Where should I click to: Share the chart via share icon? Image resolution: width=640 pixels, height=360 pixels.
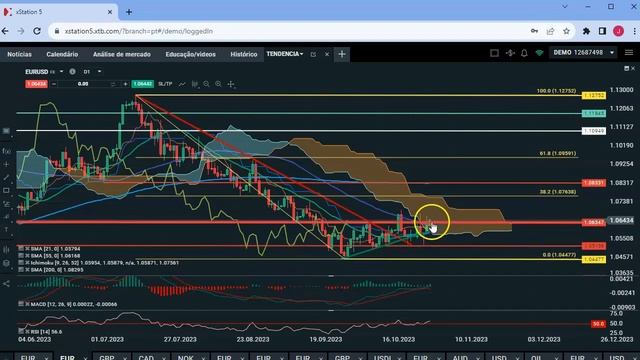(6, 283)
